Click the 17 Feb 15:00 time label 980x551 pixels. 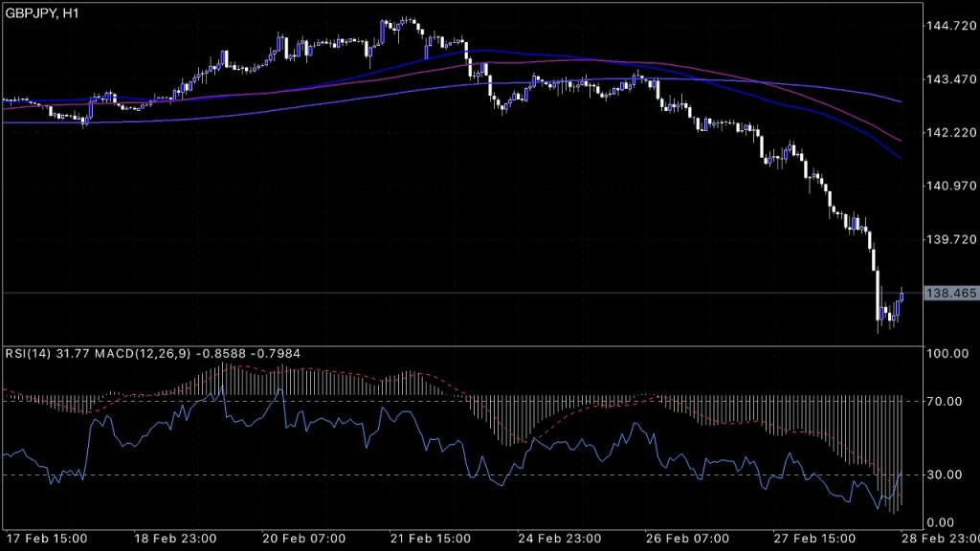click(x=48, y=538)
